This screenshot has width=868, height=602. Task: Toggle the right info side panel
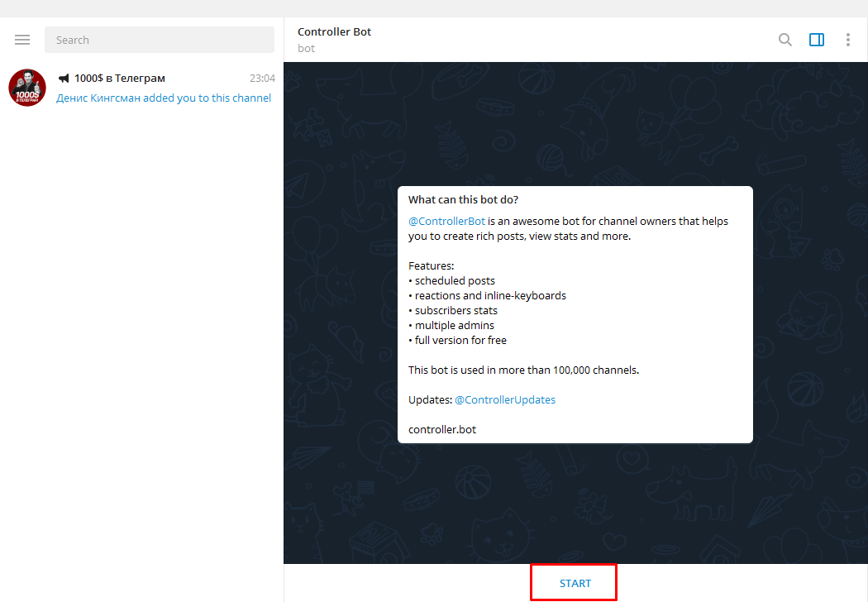817,40
